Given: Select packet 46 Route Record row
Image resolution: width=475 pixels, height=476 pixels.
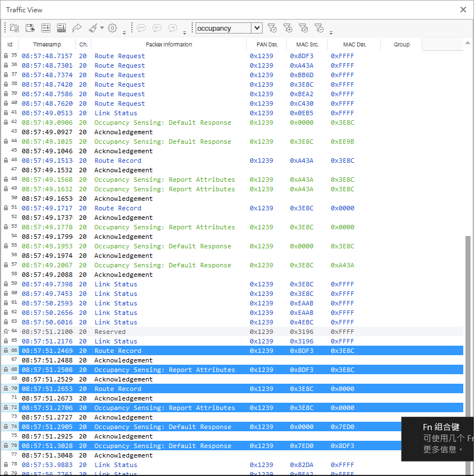Looking at the screenshot, I should (x=232, y=161).
